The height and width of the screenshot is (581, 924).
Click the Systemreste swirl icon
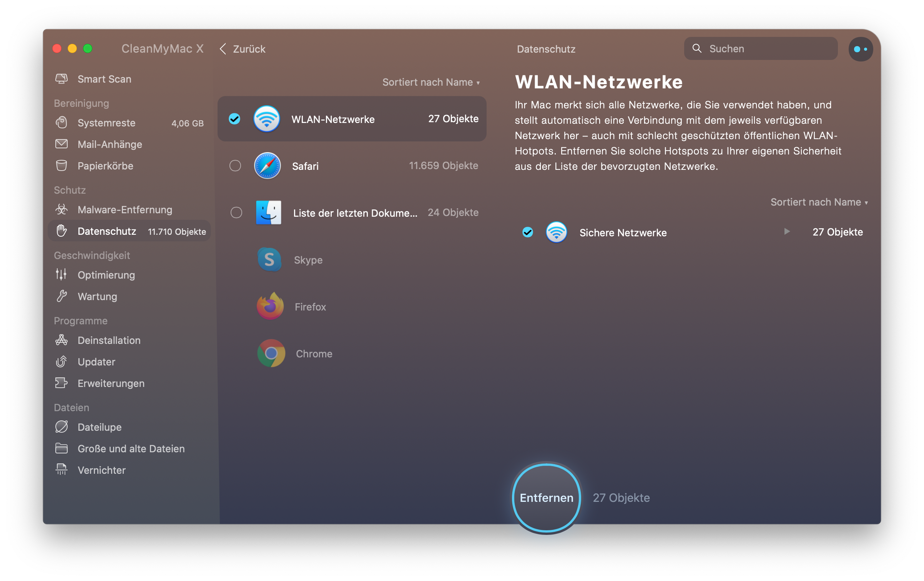click(x=61, y=123)
